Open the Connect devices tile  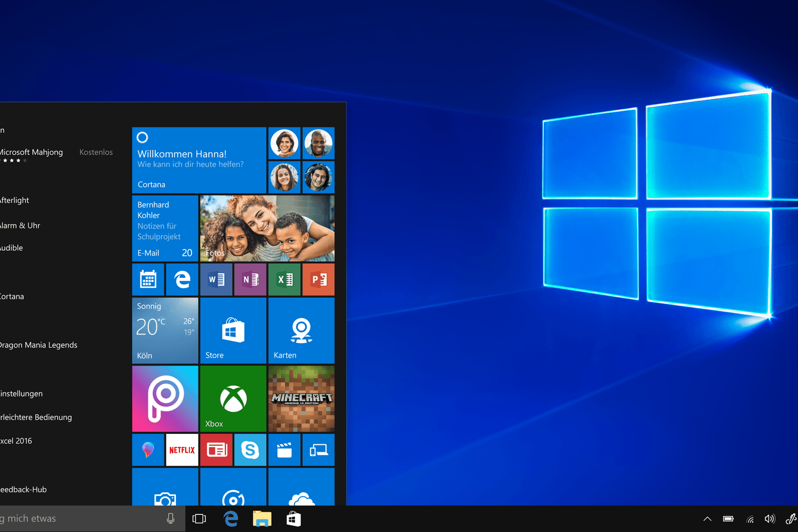[318, 450]
